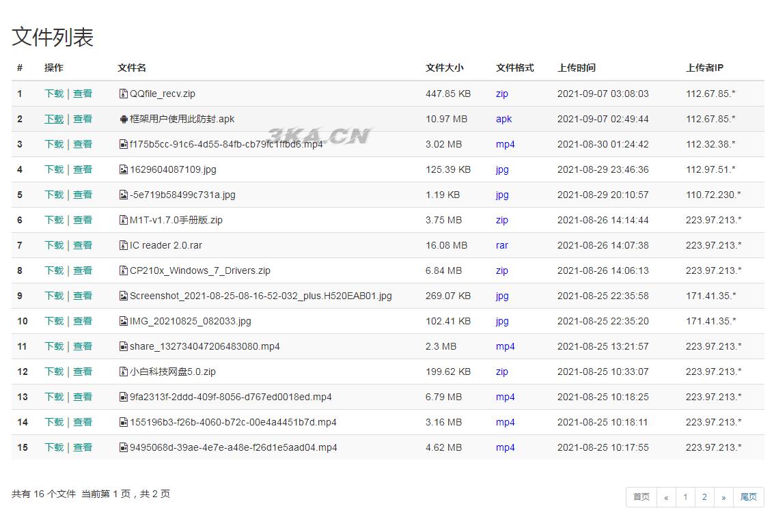Click the video icon beside share_132734047206483080.mp4
774x532 pixels.
click(x=124, y=346)
